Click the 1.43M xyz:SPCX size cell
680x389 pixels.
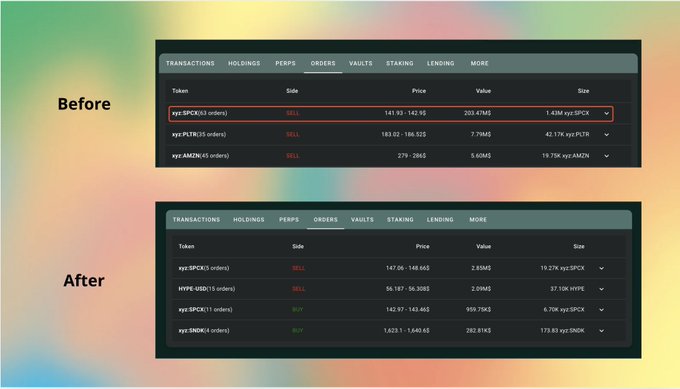[x=568, y=113]
